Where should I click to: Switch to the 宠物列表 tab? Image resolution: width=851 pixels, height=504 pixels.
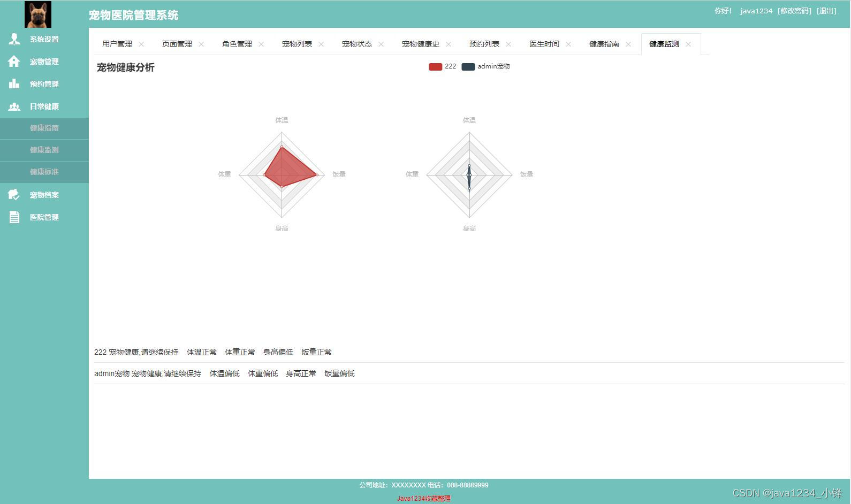(297, 44)
